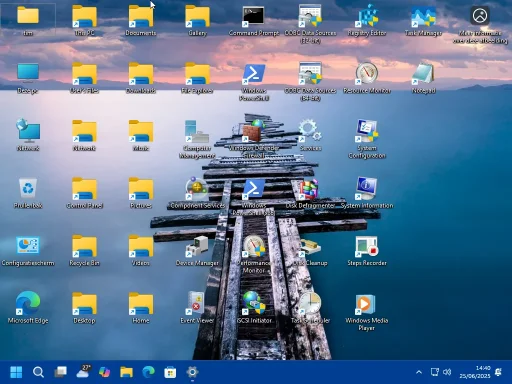Launch the iSCSI Initiator shortcut
Viewport: 512px width, 384px height.
point(254,307)
